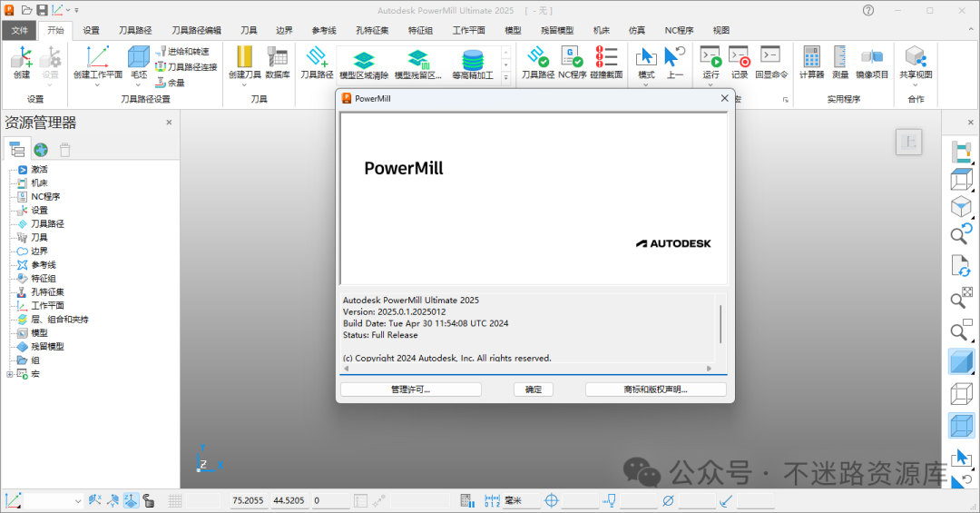
Task: Toggle shaded view in the view toolbar
Action: [x=961, y=362]
